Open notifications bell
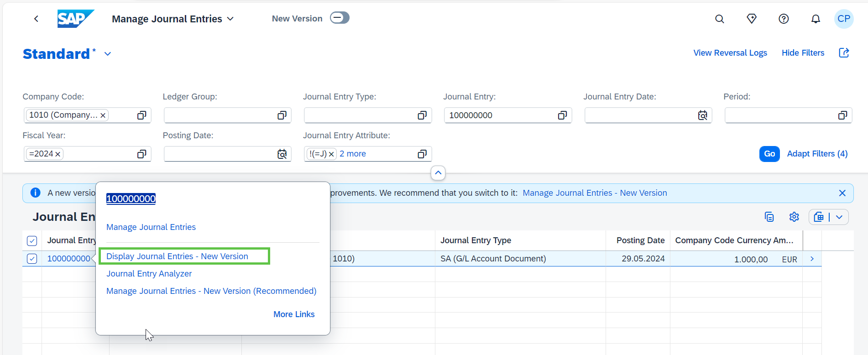The image size is (868, 355). click(816, 19)
